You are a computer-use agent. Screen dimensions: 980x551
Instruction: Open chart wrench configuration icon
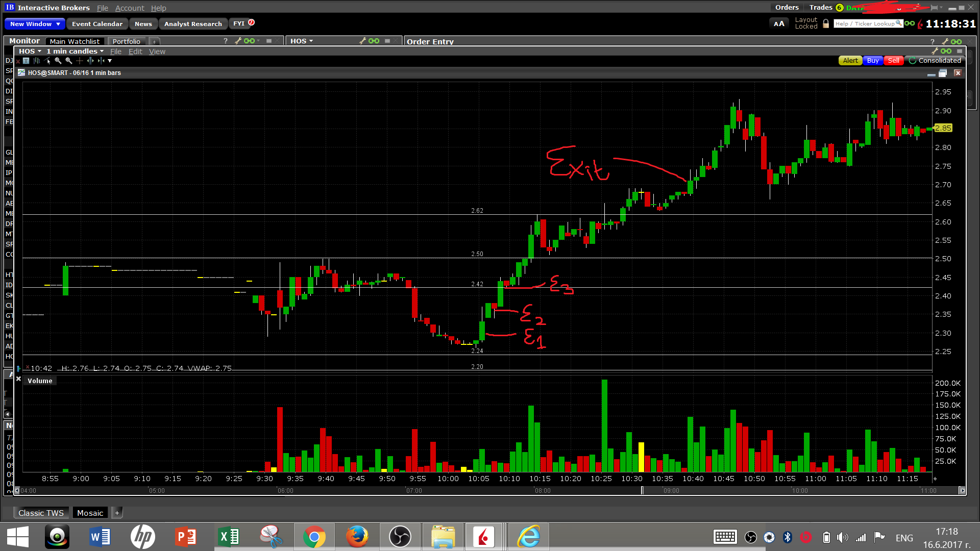click(935, 51)
